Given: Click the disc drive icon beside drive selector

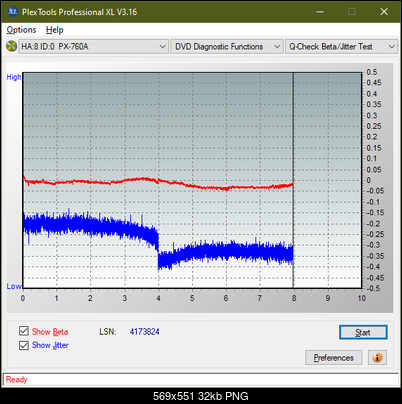Looking at the screenshot, I should point(11,46).
